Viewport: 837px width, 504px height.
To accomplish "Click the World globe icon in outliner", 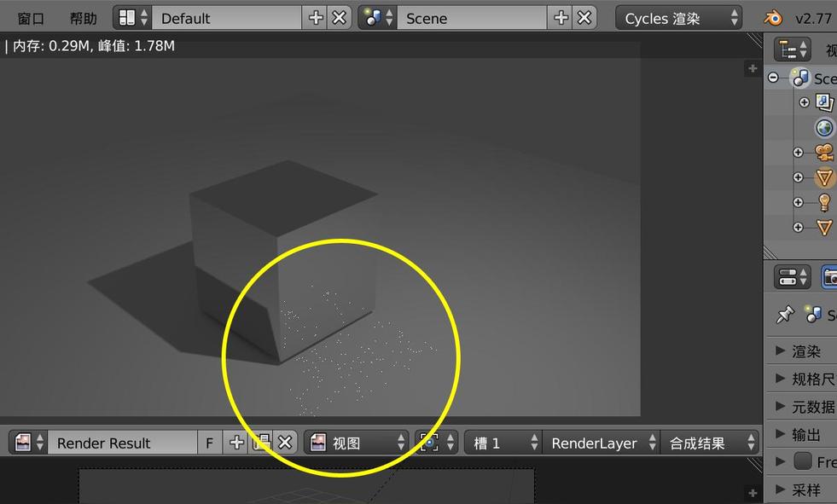I will (824, 128).
